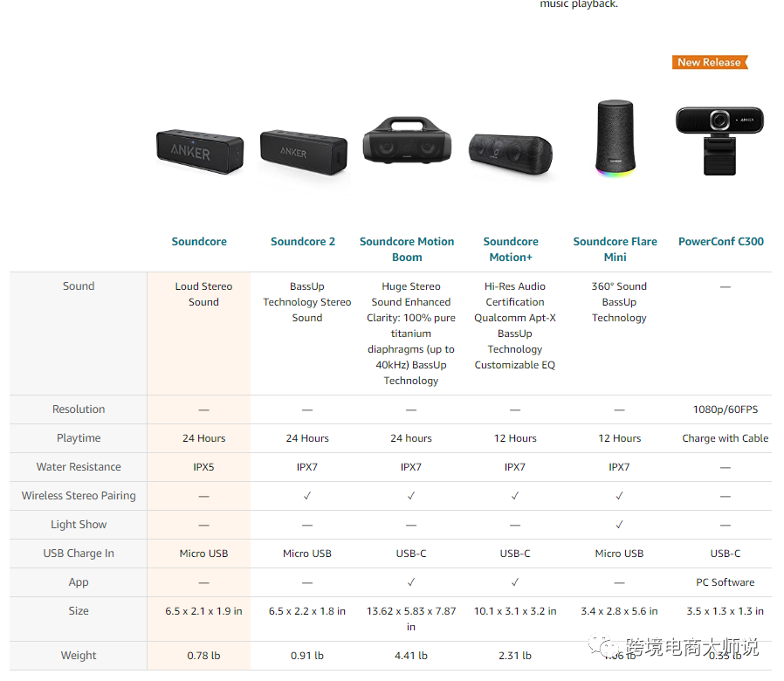Click the Flare Mini speaker image
Image resolution: width=784 pixels, height=681 pixels.
tap(616, 137)
